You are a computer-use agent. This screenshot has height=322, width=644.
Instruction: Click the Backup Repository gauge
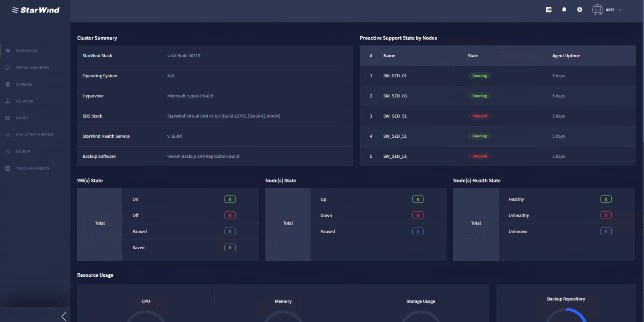coord(566,315)
